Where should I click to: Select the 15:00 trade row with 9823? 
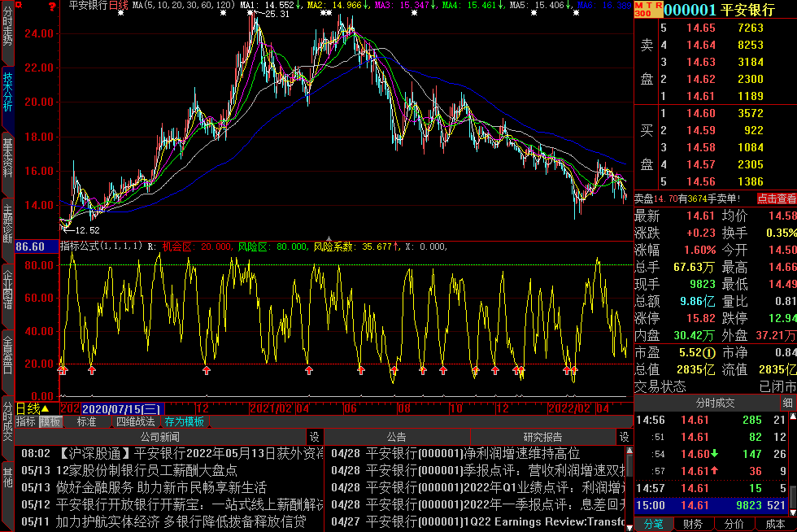[x=711, y=505]
